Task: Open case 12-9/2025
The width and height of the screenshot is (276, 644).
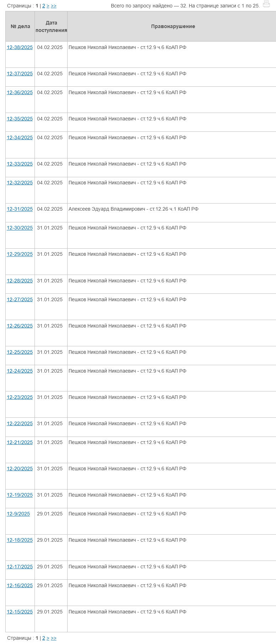Action: coord(18,514)
